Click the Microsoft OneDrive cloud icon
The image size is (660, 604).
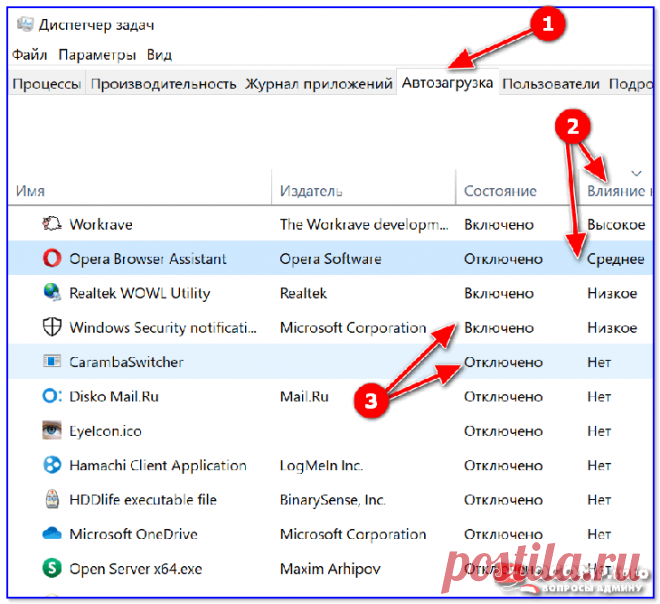(52, 533)
